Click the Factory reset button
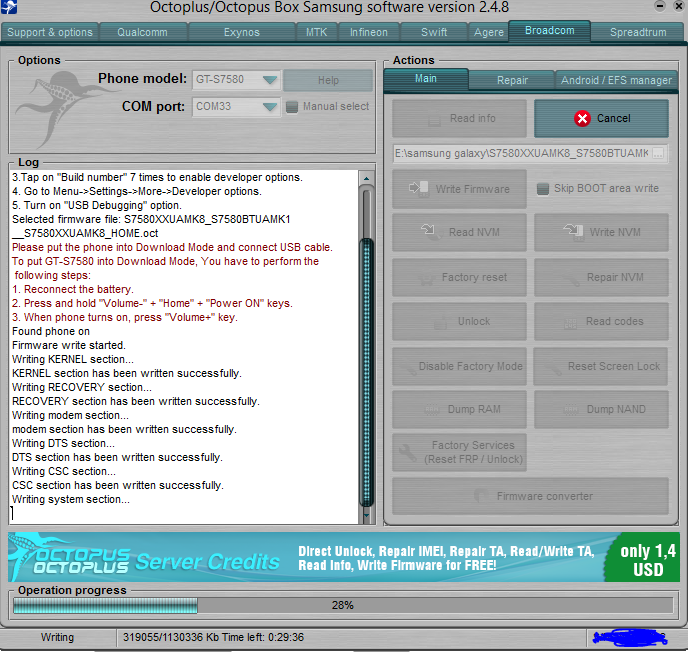The width and height of the screenshot is (688, 652). pyautogui.click(x=459, y=277)
